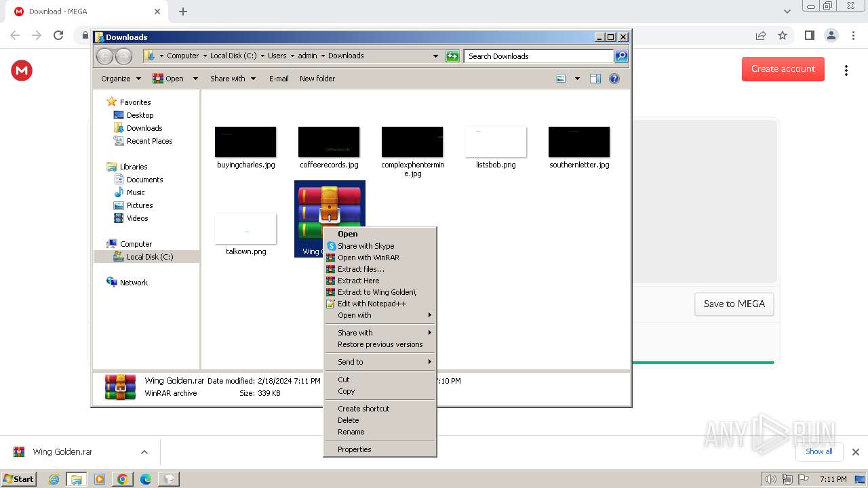The height and width of the screenshot is (488, 868).
Task: Open MEGA three-dot options menu
Action: point(846,70)
